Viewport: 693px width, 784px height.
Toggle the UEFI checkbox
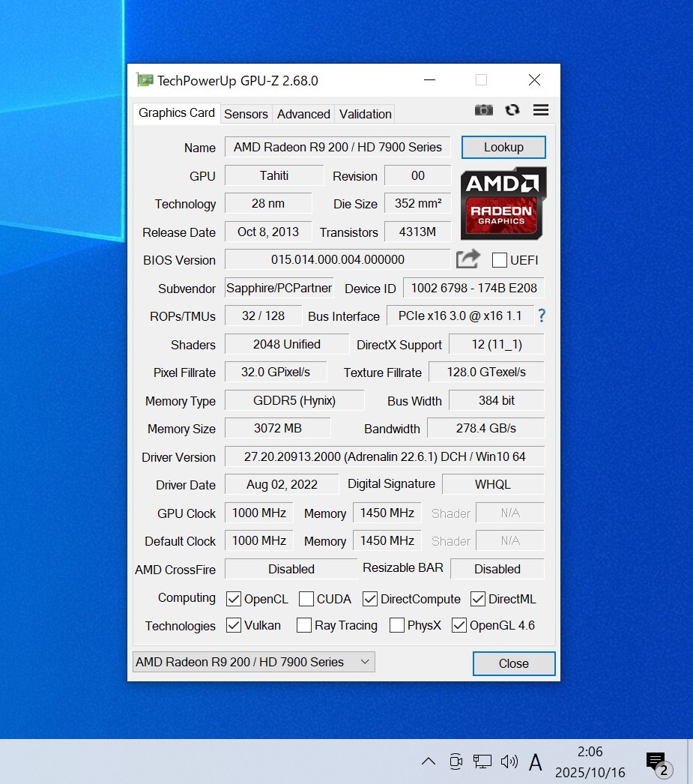click(x=498, y=259)
